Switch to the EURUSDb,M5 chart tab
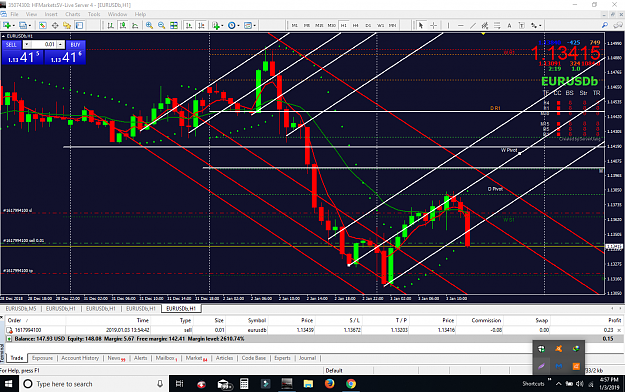This screenshot has width=625, height=392. coord(21,309)
